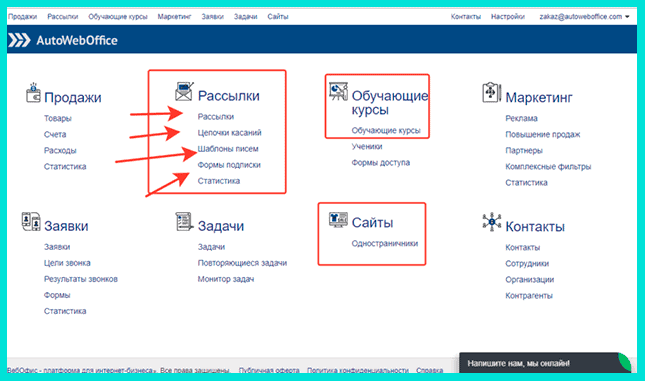Image resolution: width=645 pixels, height=381 pixels.
Task: Open Маркетинг in the top menu
Action: (174, 17)
